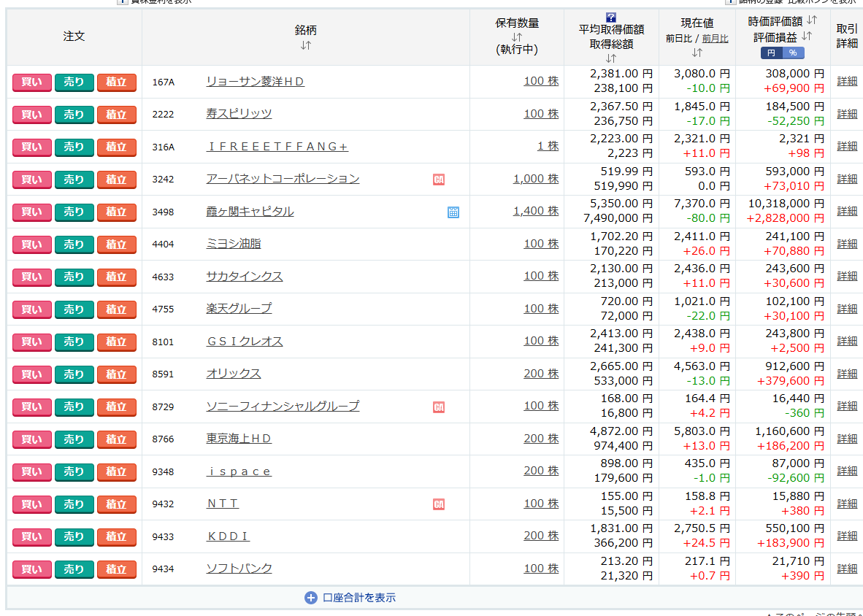This screenshot has height=616, width=863.
Task: Click 1,000 株 quantity for アーバネットコーポレーション
Action: coord(536,179)
